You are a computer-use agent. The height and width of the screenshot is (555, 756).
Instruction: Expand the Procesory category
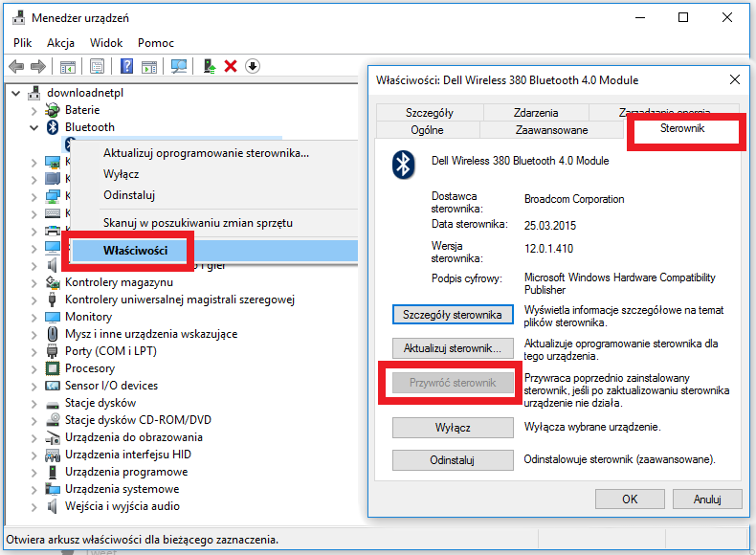pyautogui.click(x=33, y=368)
